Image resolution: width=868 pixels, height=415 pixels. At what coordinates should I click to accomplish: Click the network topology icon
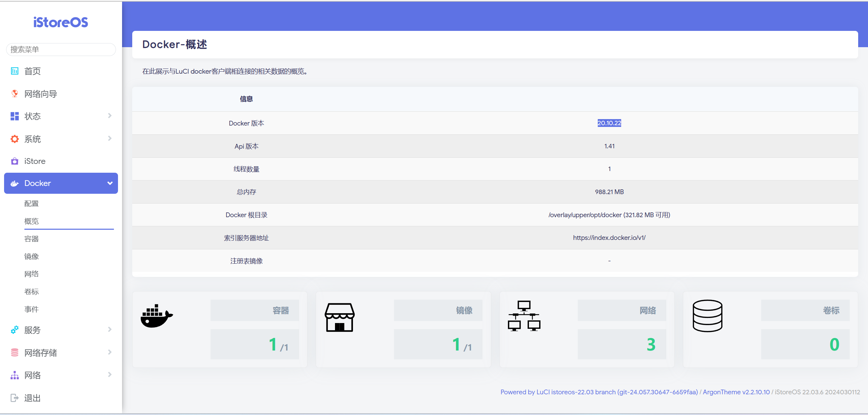coord(524,316)
